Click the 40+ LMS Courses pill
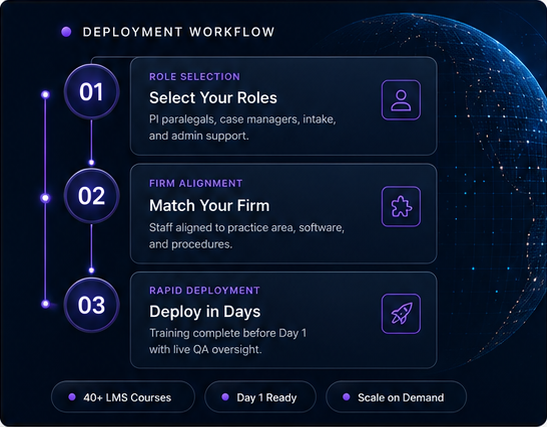 (x=123, y=397)
